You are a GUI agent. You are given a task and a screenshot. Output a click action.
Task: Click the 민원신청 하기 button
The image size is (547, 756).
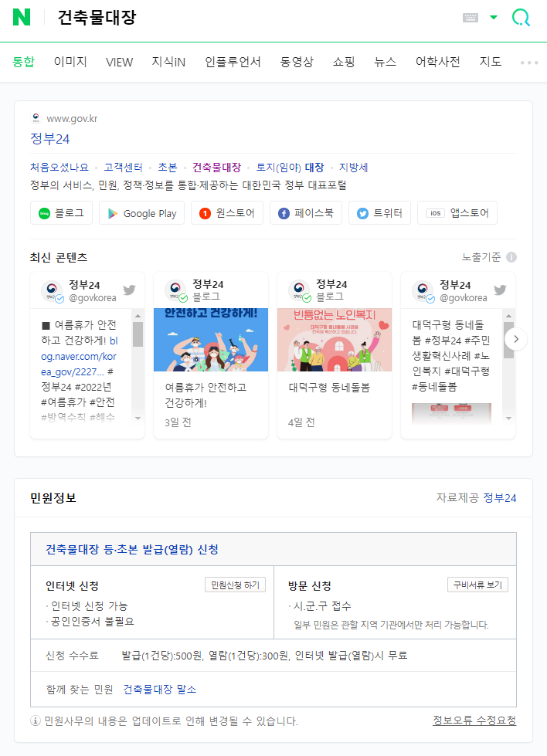[236, 585]
